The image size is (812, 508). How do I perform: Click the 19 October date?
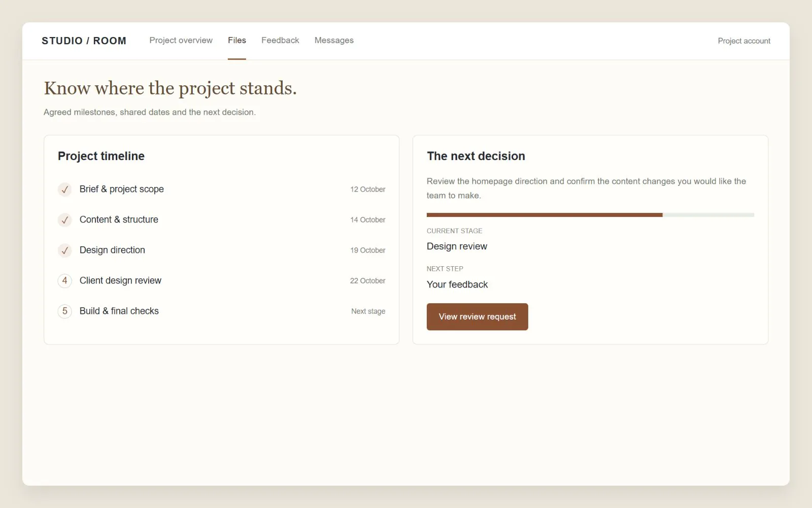tap(367, 250)
